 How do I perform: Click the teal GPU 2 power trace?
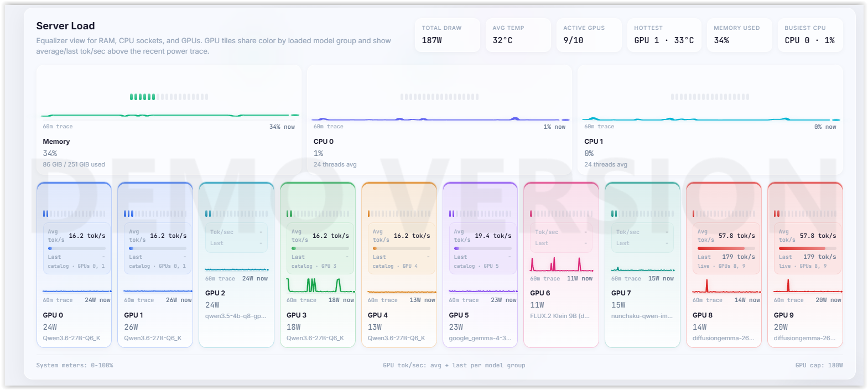[237, 269]
